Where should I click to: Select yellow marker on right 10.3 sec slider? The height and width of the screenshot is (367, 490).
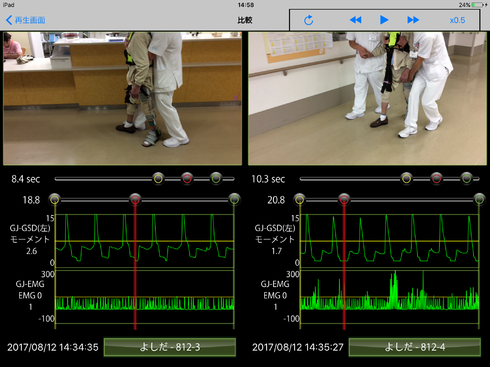(x=406, y=179)
